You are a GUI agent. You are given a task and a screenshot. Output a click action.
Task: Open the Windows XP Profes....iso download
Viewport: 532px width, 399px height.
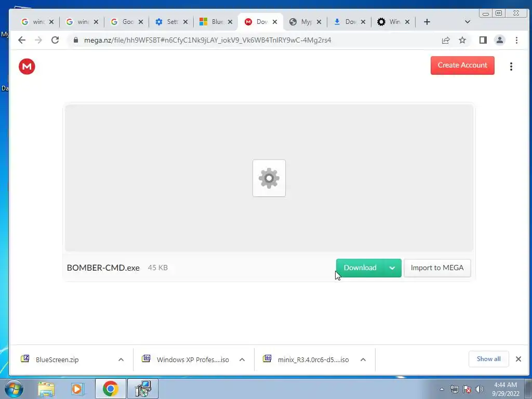(193, 360)
